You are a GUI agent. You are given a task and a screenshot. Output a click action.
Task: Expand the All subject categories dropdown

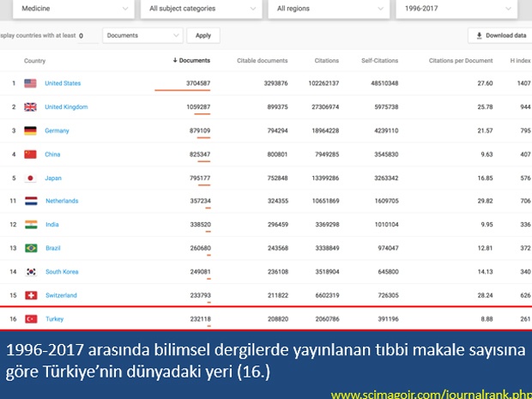[201, 9]
